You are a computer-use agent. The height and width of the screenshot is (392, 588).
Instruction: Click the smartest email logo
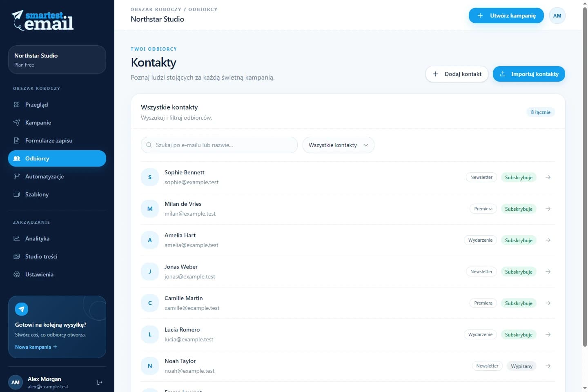coord(42,20)
